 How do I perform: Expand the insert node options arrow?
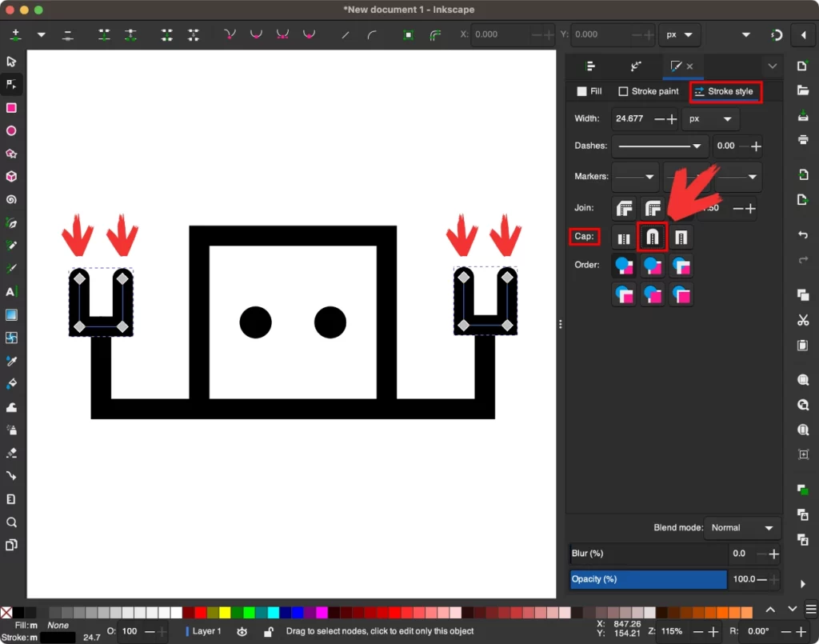[x=41, y=35]
